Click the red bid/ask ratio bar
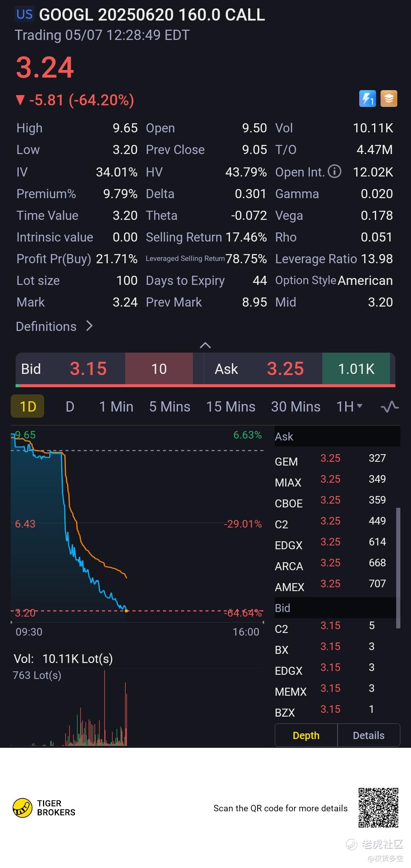The image size is (411, 868). click(x=205, y=386)
